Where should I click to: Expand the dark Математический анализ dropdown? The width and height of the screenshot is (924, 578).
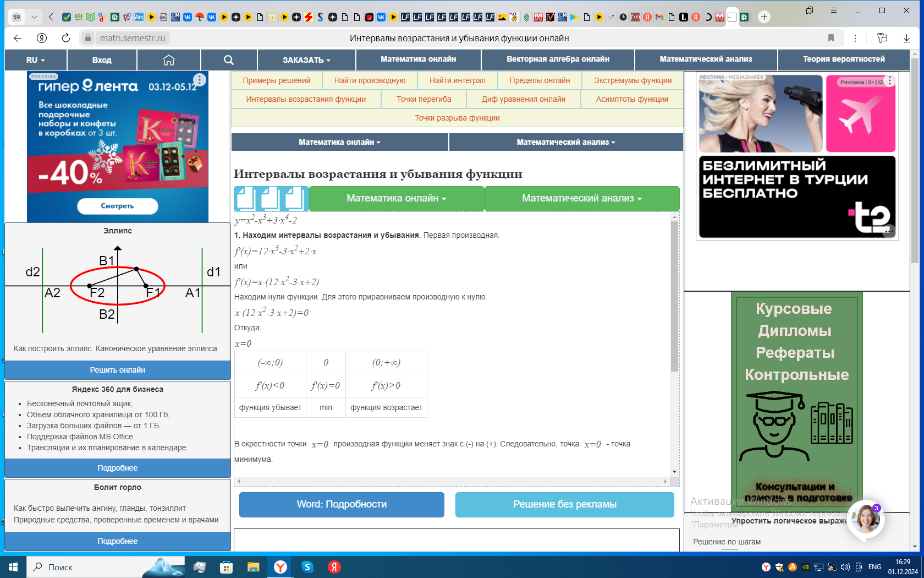(x=566, y=142)
